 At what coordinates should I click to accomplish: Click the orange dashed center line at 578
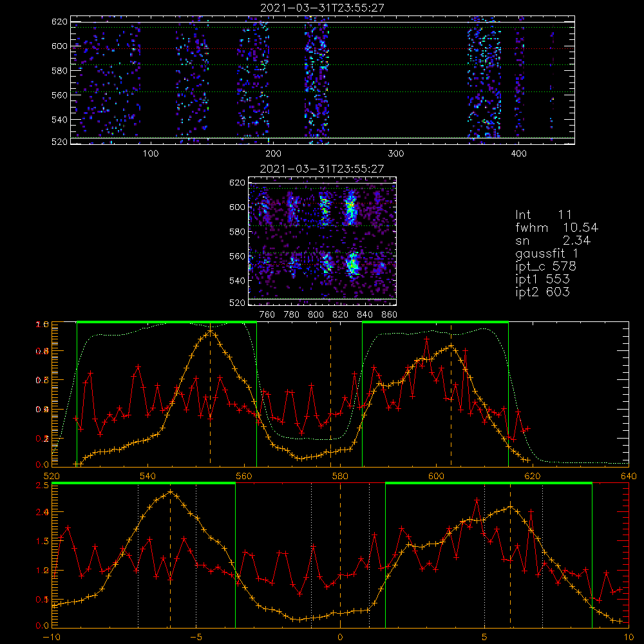[x=330, y=394]
